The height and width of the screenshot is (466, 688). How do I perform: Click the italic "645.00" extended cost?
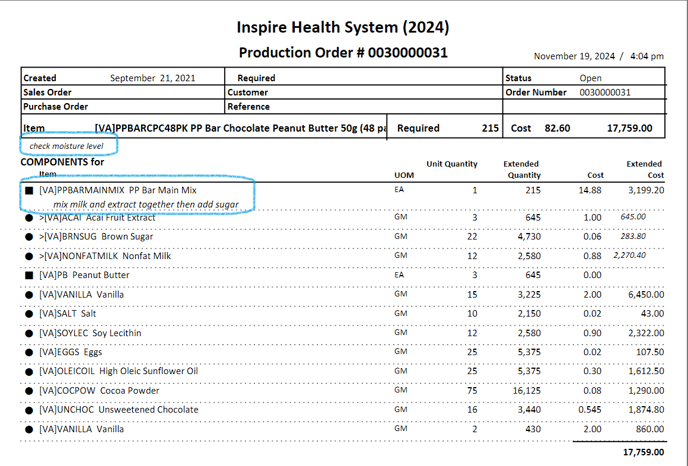click(x=633, y=217)
